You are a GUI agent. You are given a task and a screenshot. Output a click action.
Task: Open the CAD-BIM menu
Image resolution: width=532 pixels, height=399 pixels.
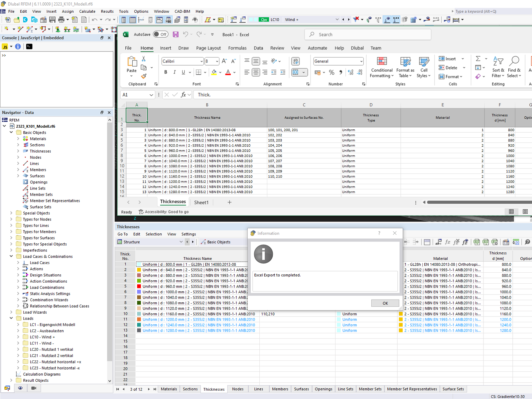click(x=182, y=11)
